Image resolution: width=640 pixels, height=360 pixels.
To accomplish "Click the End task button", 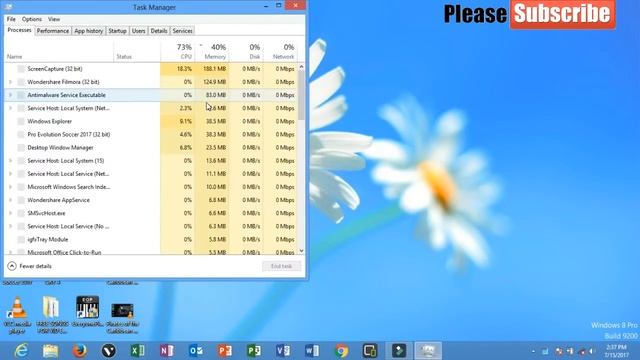I will [282, 266].
